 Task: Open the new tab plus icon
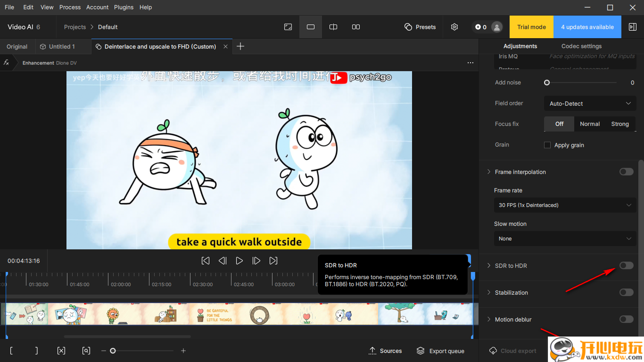(240, 46)
